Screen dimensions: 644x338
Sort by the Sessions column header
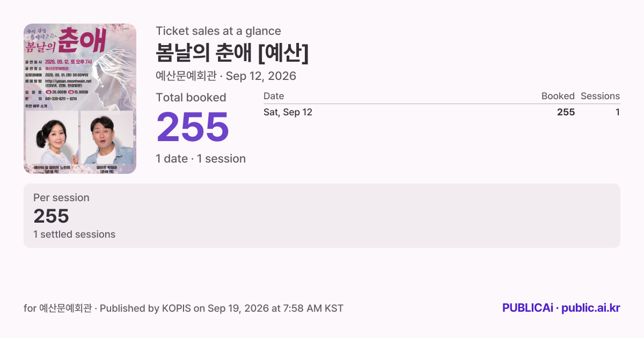600,96
